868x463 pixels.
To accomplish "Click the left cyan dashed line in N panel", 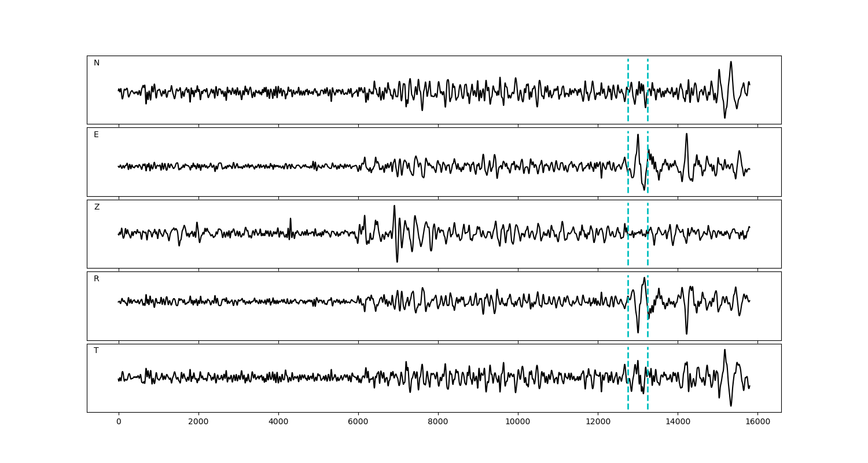I will click(x=628, y=90).
